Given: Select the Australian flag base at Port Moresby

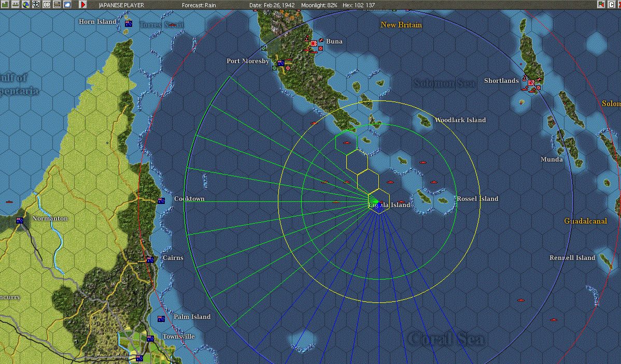Looking at the screenshot, I should (x=281, y=63).
